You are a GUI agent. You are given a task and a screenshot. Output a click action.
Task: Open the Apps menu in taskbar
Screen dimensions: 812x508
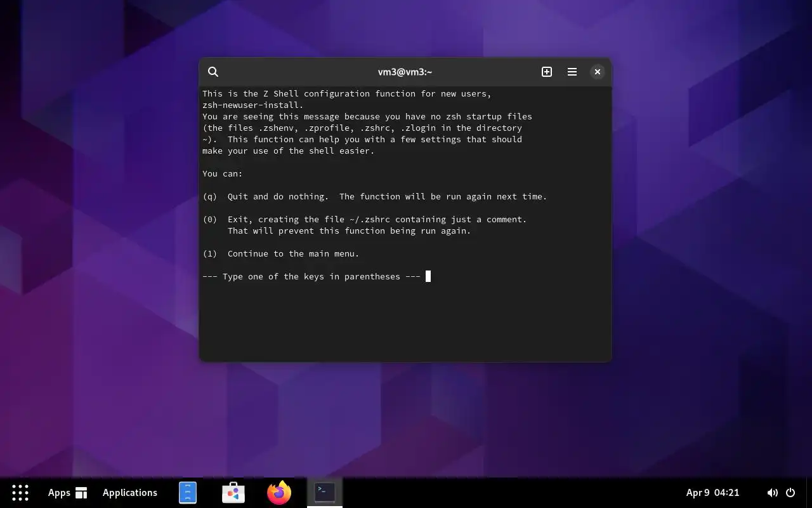(67, 493)
